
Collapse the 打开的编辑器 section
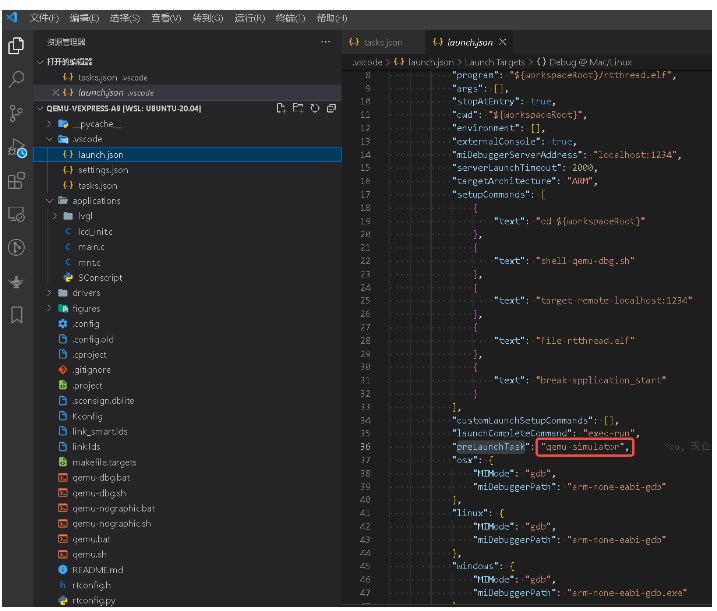click(67, 62)
